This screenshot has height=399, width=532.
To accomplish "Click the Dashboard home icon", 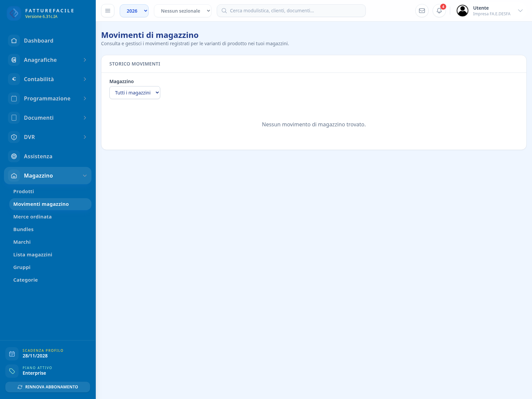I will point(14,41).
